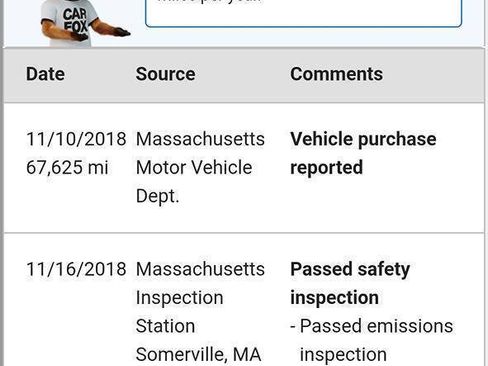
Task: Click the 67,625 mi odometer reading
Action: [x=67, y=167]
